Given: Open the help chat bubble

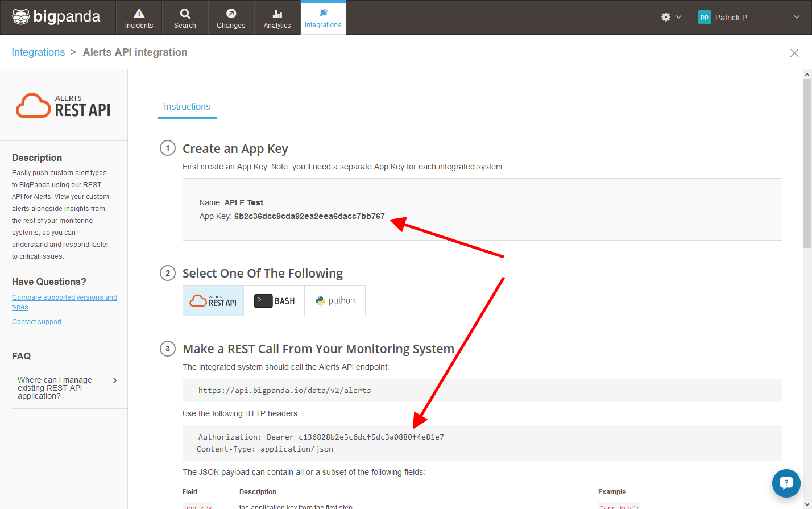Looking at the screenshot, I should pyautogui.click(x=786, y=483).
